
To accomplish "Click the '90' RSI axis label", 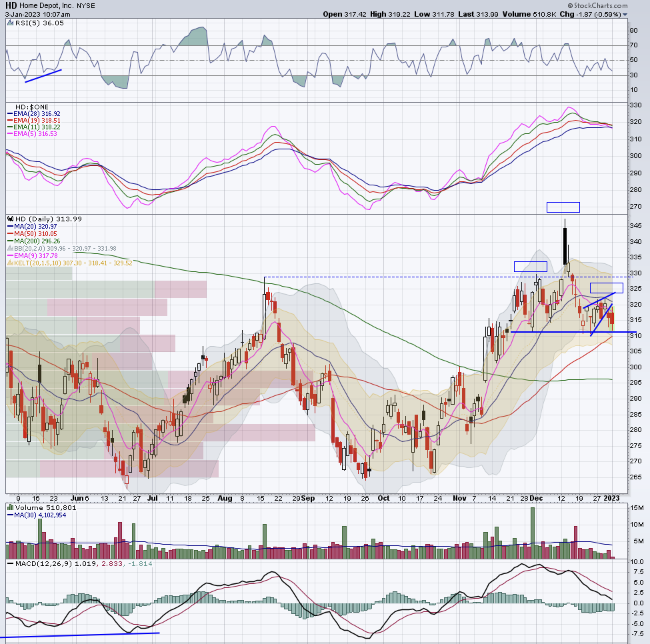I will (634, 31).
